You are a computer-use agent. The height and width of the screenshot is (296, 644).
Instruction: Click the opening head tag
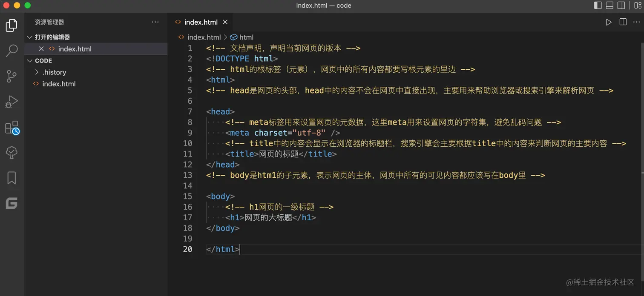tap(220, 111)
